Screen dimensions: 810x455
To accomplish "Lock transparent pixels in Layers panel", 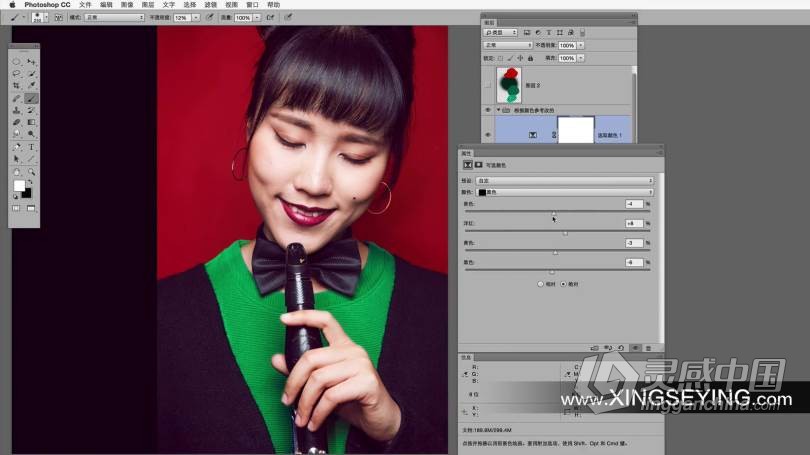I will [500, 58].
